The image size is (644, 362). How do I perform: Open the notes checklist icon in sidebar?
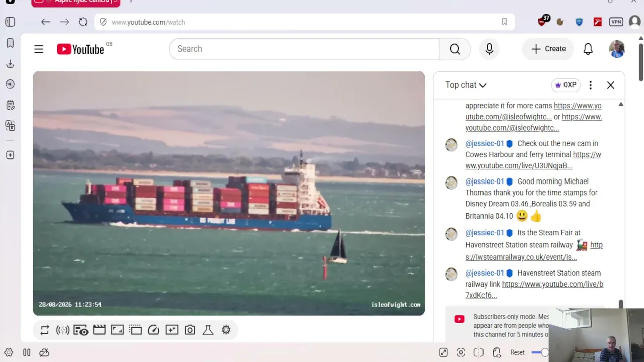(10, 105)
